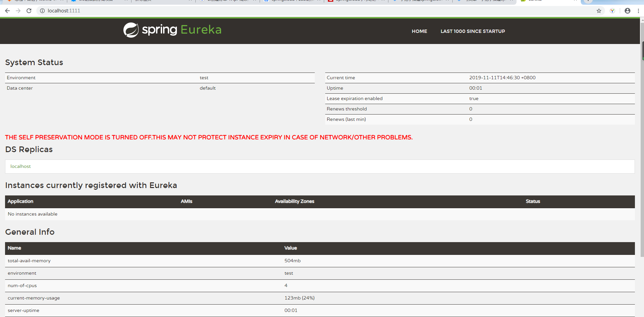Click the Uptime value 00:01 in System Status
The image size is (644, 317).
tap(476, 88)
